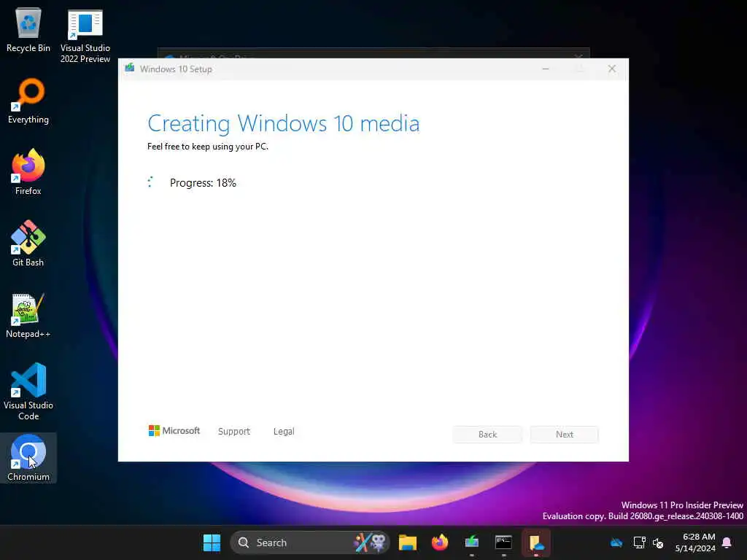Open File Explorer from the taskbar
Image resolution: width=747 pixels, height=560 pixels.
tap(408, 542)
